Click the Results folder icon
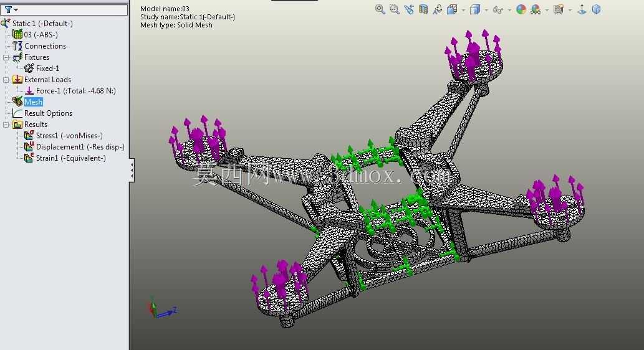The height and width of the screenshot is (350, 644). (17, 125)
